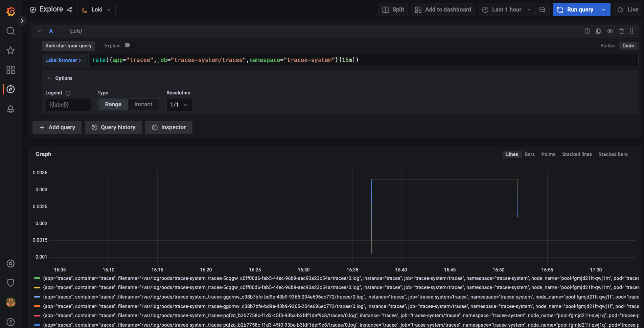This screenshot has height=328, width=644.
Task: Click the green series color swatch in legend
Action: (37, 278)
